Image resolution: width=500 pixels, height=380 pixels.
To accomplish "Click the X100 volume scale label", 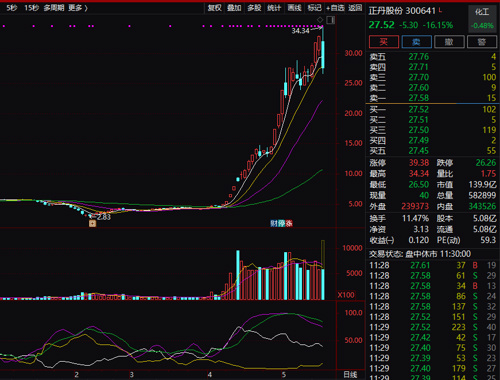I will pyautogui.click(x=346, y=295).
